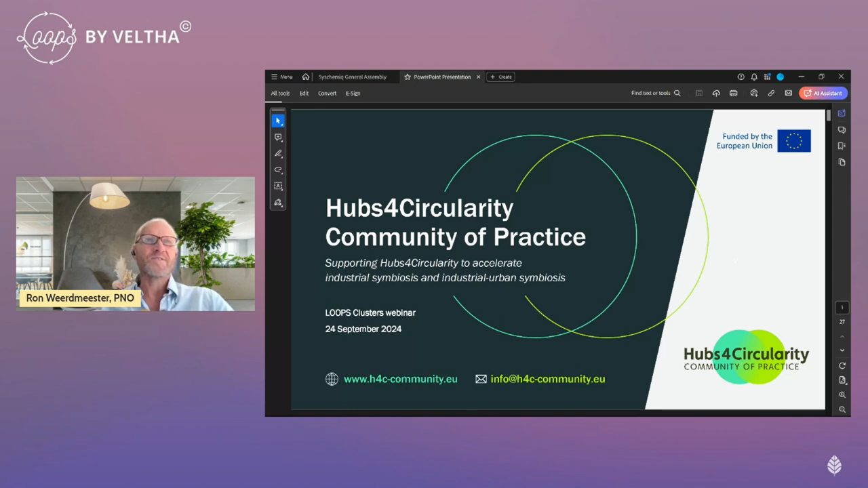Open the page thumbnails panel
Image resolution: width=868 pixels, height=488 pixels.
(842, 162)
